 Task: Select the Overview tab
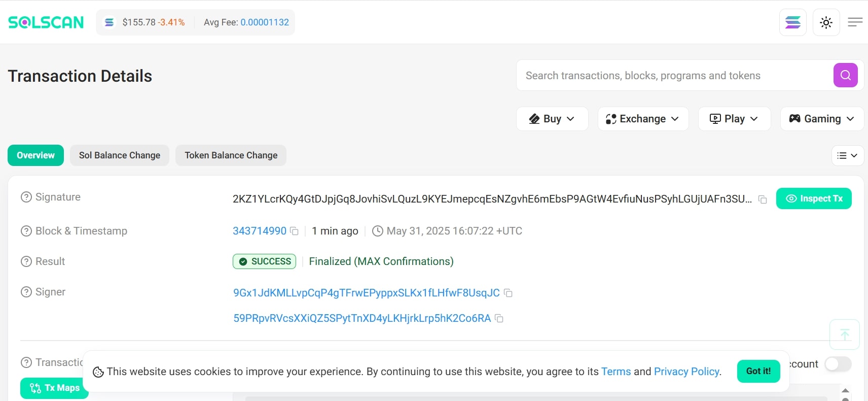[x=35, y=155]
